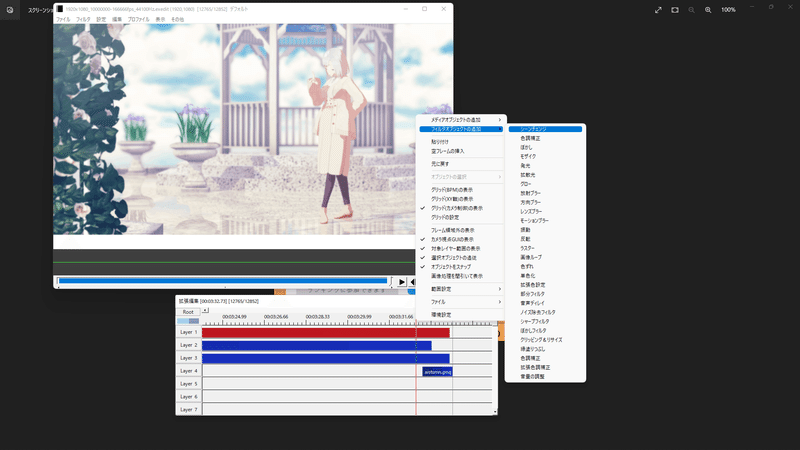Click the AviUtl window title bar icon
The image size is (800, 450).
coord(60,9)
